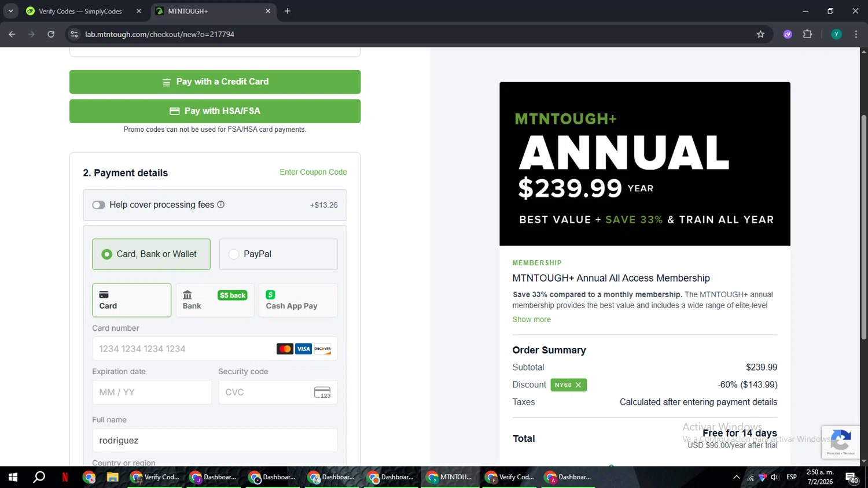Open the volume tray icon
This screenshot has width=868, height=488.
click(775, 477)
